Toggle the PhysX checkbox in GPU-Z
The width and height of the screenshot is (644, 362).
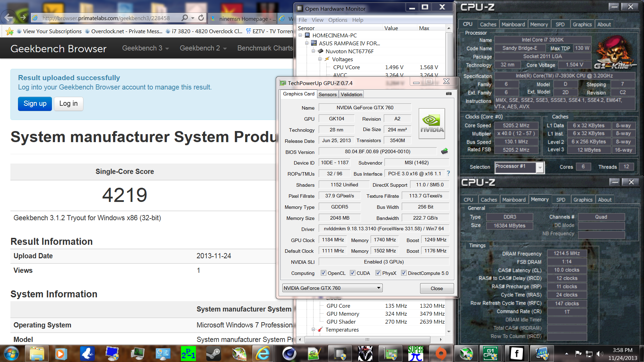click(378, 273)
